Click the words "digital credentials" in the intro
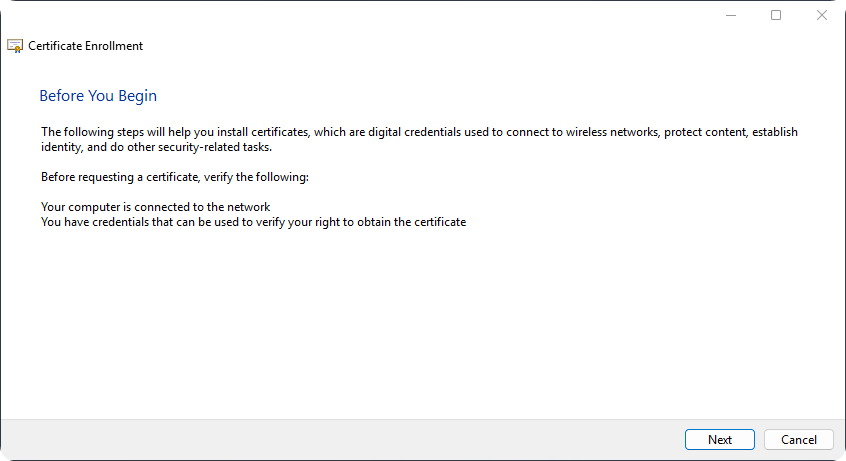Screen dimensions: 846x461 point(394,132)
